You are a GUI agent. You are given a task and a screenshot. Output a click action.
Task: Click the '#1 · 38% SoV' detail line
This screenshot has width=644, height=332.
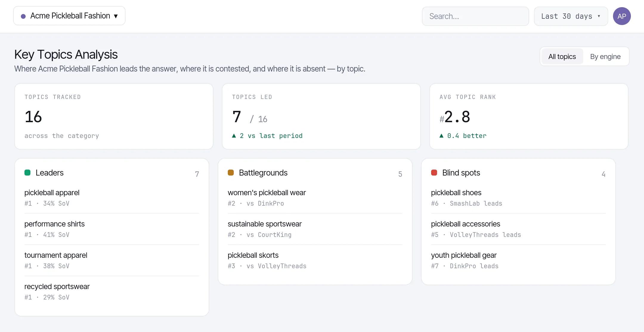point(47,266)
